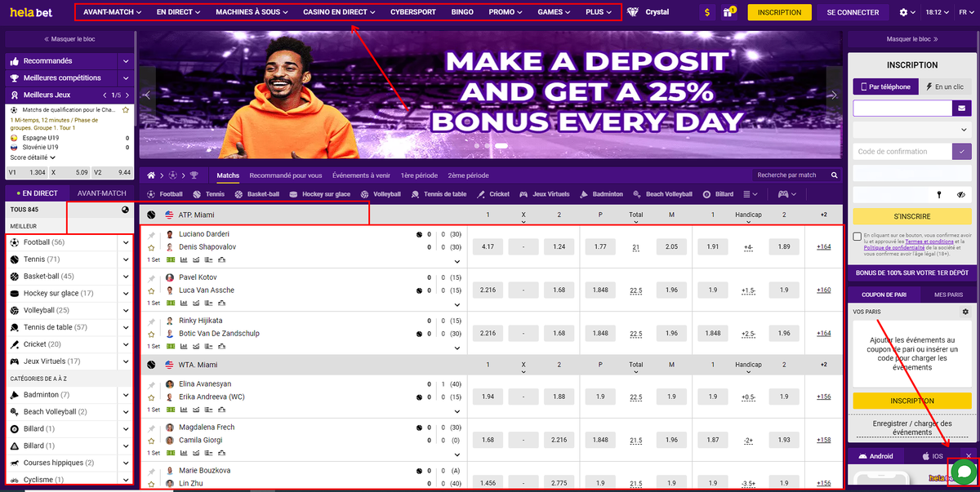
Task: Open statistics chart for Pavel Kotov match
Action: tap(183, 303)
